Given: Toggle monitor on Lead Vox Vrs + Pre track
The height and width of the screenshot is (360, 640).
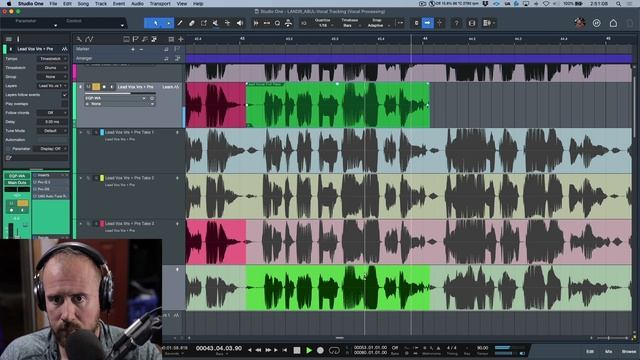Looking at the screenshot, I should 111,87.
